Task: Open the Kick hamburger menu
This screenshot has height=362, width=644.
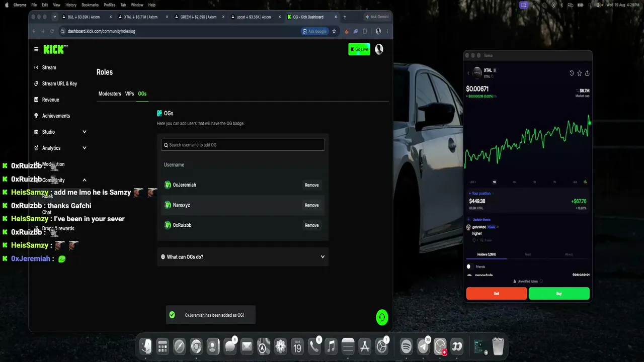Action: pos(36,49)
